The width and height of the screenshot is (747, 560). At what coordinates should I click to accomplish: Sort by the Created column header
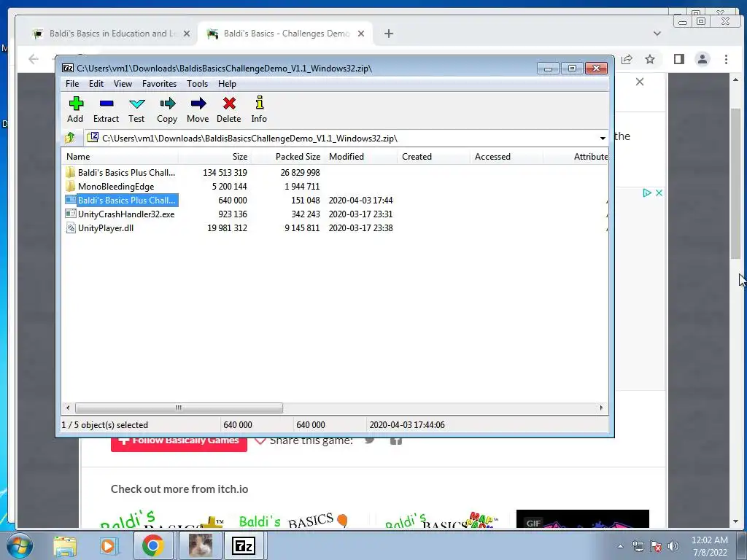[x=433, y=157]
